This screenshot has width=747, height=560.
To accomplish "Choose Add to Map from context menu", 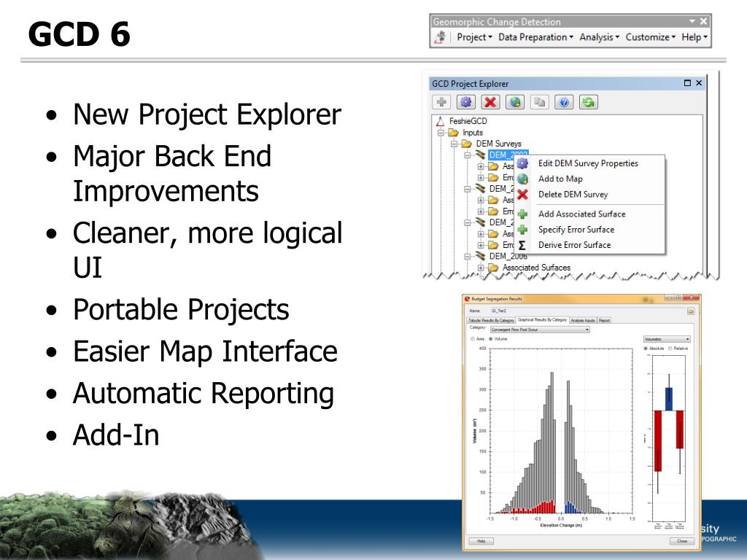I will tap(589, 179).
